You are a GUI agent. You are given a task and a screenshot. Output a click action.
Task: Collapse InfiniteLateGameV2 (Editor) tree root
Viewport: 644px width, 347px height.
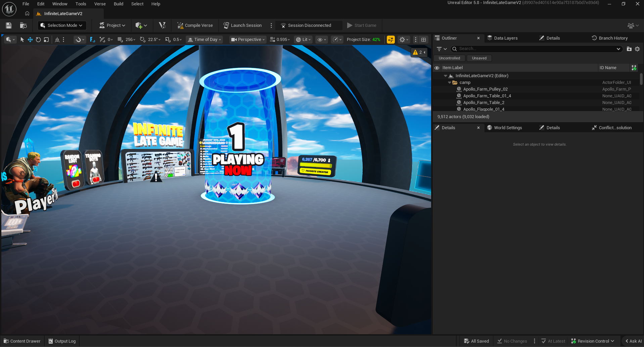click(x=445, y=76)
